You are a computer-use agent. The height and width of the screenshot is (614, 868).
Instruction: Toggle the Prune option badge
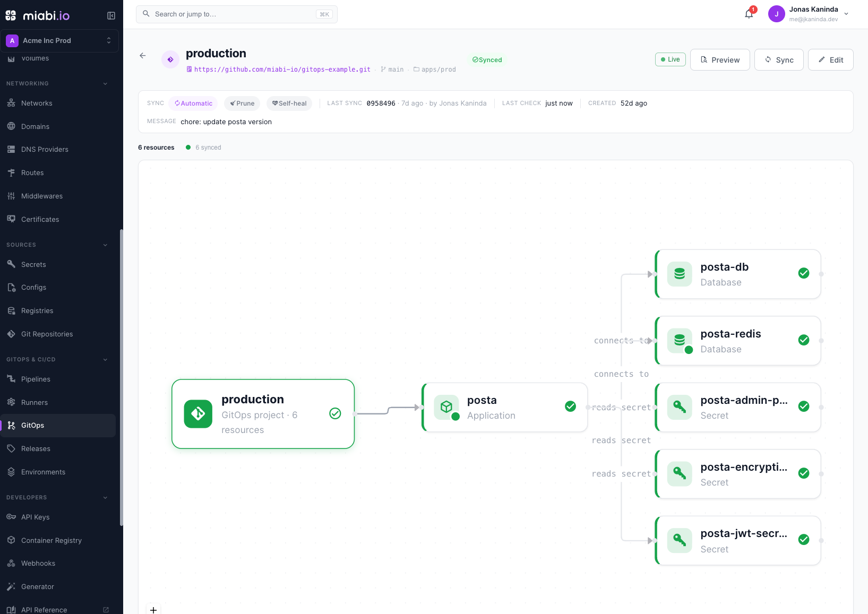click(242, 103)
